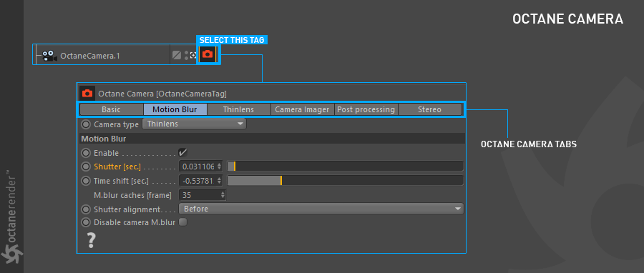Click the keyframe circle beside Time shift [sec.]

[x=85, y=181]
